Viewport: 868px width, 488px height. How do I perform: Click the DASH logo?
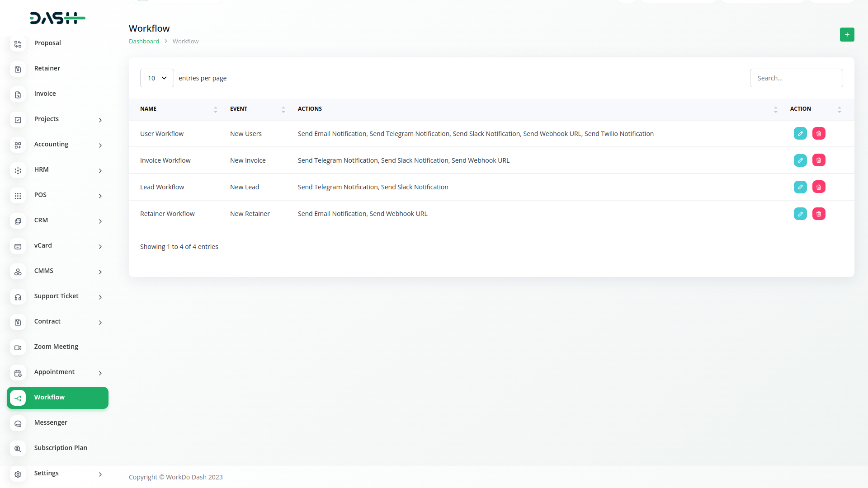pos(57,18)
